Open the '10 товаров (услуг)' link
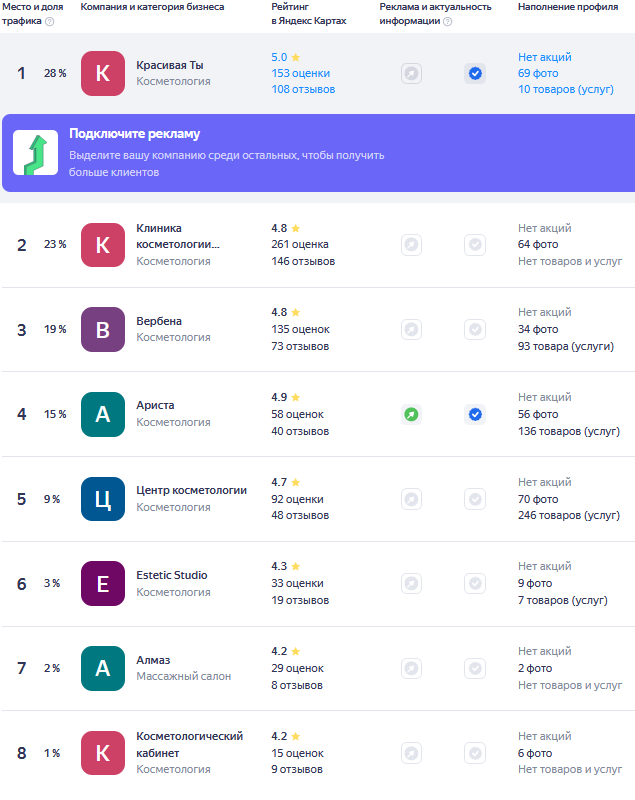Image resolution: width=635 pixels, height=800 pixels. click(x=566, y=89)
